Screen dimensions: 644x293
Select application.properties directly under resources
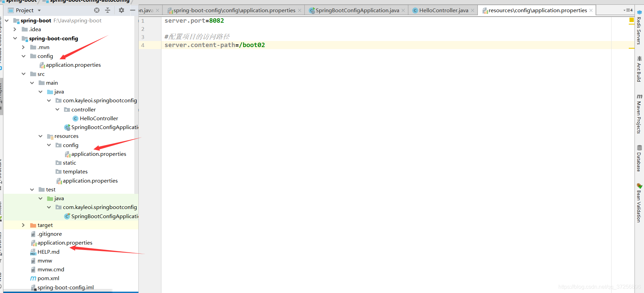pyautogui.click(x=87, y=181)
